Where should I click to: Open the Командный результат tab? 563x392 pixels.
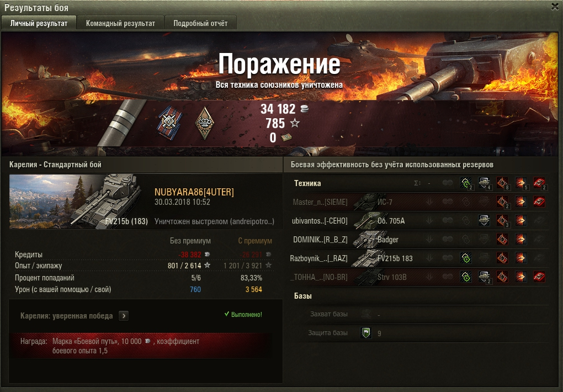[x=120, y=23]
